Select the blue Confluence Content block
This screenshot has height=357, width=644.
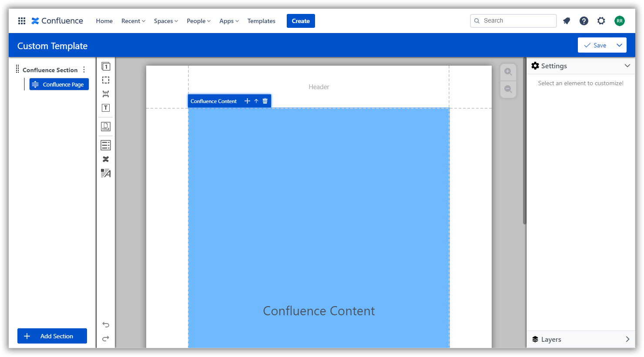(319, 228)
